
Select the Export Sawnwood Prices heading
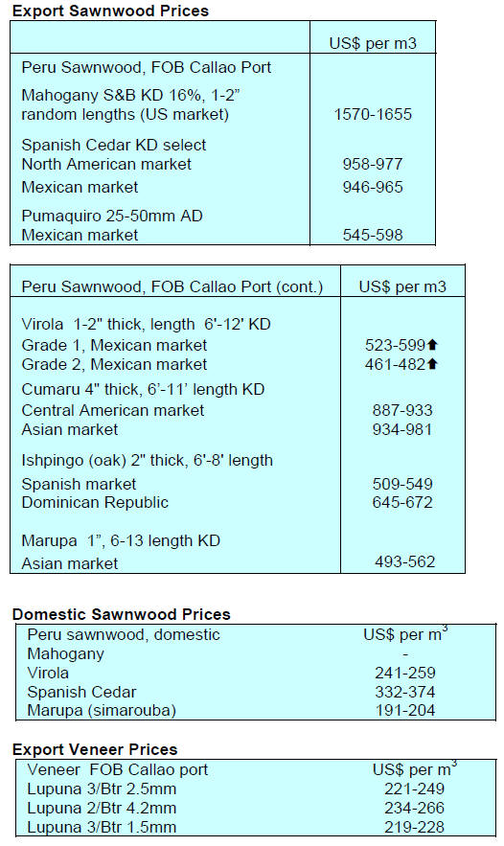(x=110, y=11)
